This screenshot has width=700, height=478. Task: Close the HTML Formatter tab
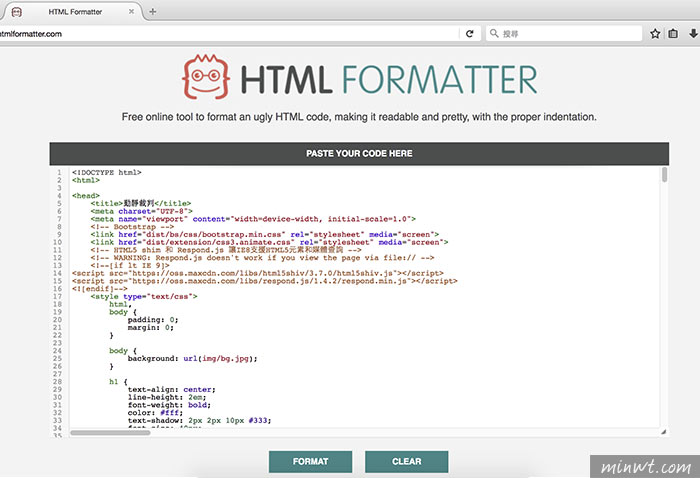tap(131, 12)
